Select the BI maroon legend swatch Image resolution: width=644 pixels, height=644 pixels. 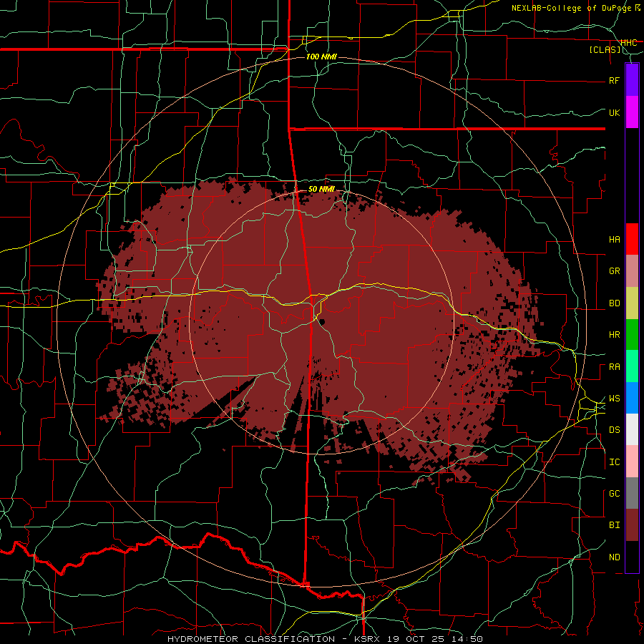[x=632, y=525]
